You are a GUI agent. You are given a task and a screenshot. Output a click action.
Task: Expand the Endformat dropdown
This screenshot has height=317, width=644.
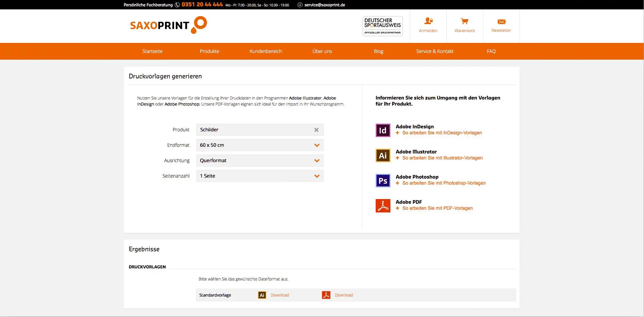(317, 145)
